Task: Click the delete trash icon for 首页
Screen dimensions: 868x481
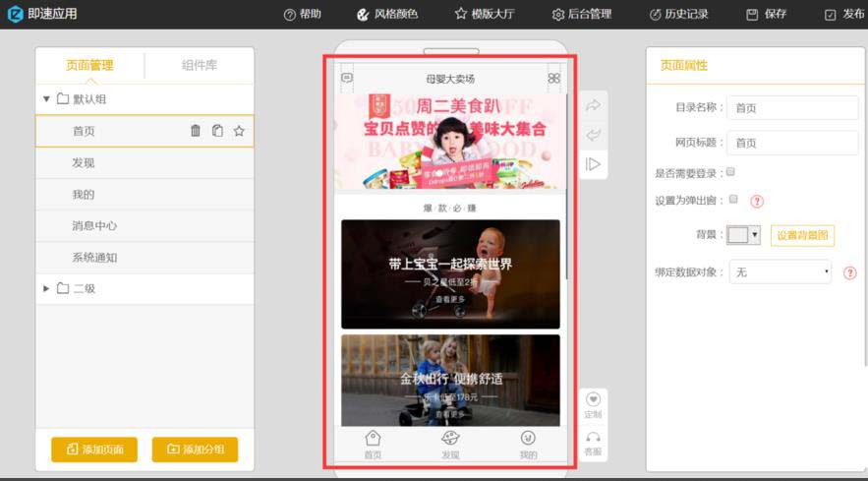Action: click(x=196, y=131)
